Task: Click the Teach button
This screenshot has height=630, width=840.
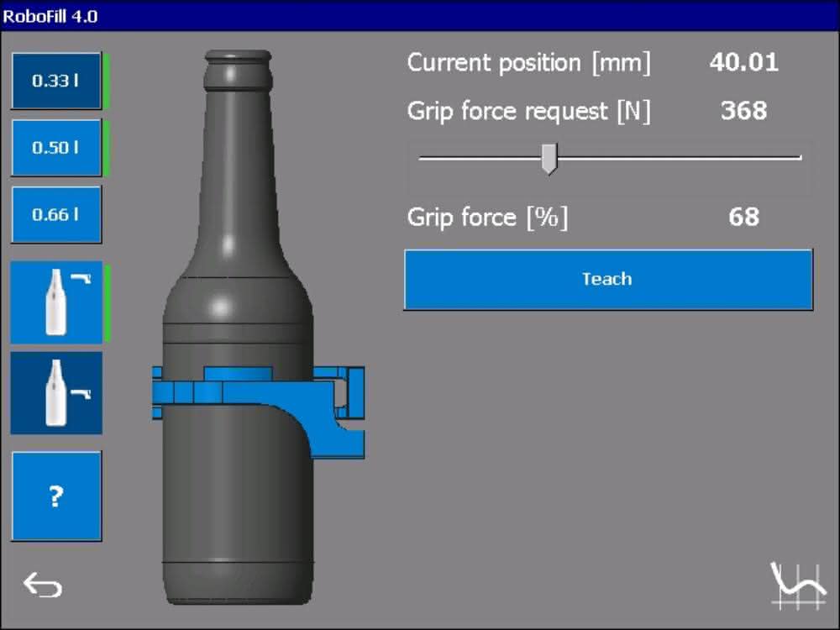Action: click(x=608, y=280)
